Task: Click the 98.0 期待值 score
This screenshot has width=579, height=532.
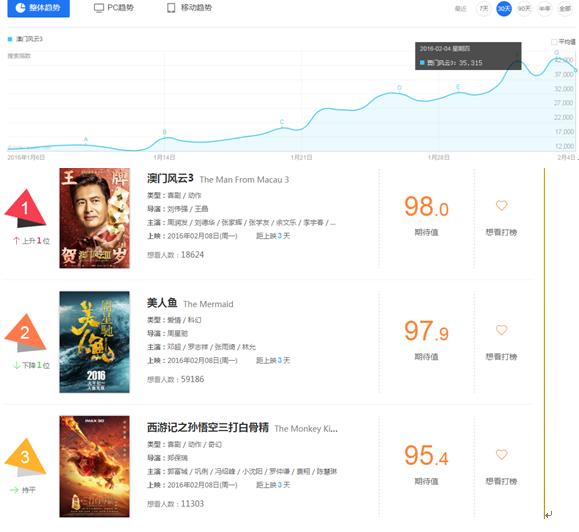Action: click(426, 207)
